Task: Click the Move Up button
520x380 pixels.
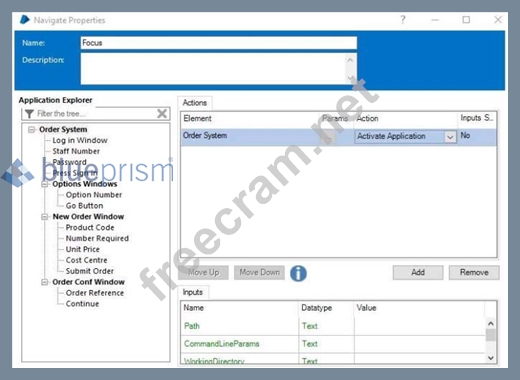Action: click(203, 272)
